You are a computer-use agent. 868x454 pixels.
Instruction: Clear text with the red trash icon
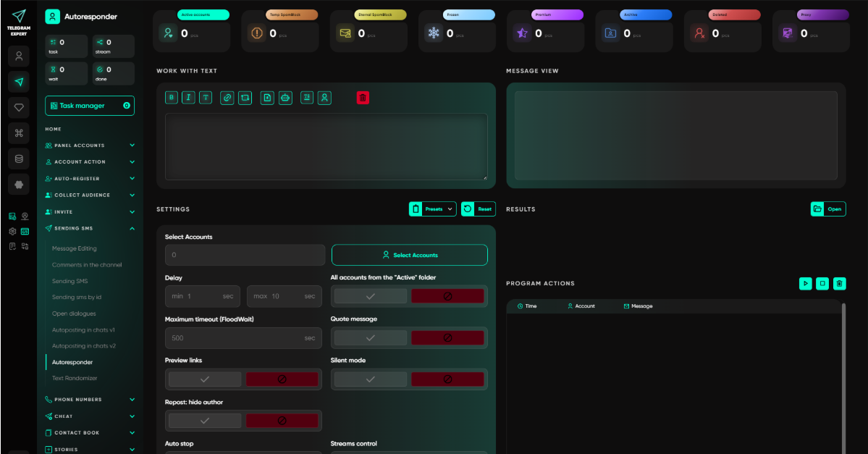point(363,98)
